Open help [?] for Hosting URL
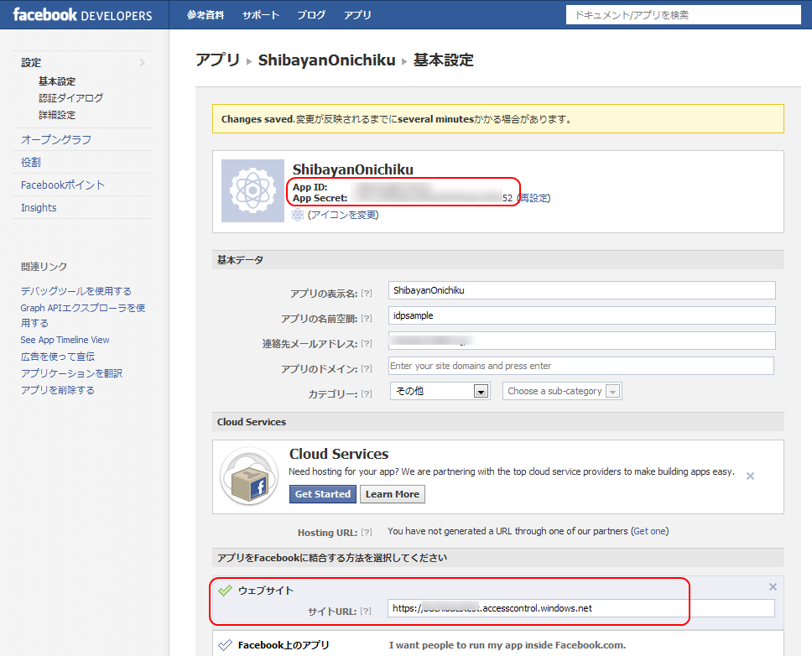 [x=366, y=532]
